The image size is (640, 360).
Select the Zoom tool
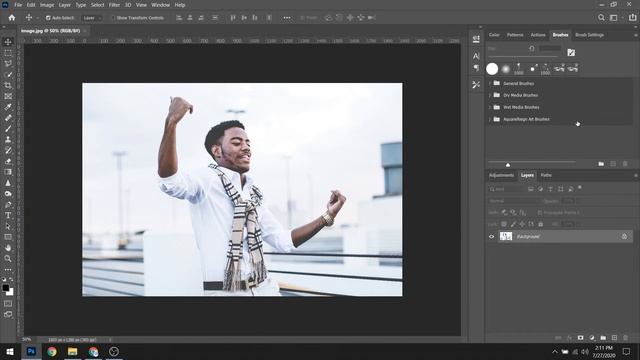(x=8, y=258)
